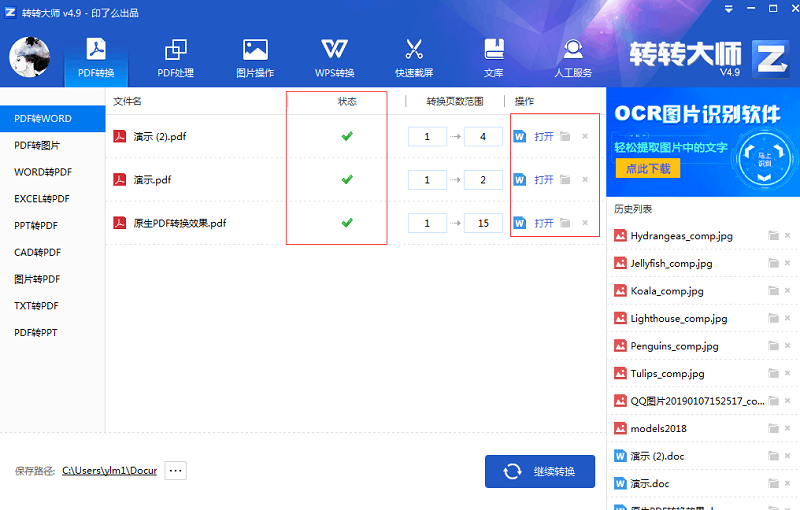Screen dimensions: 800x510
Task: Open the PDF处理 toolbar tab
Action: pyautogui.click(x=176, y=58)
